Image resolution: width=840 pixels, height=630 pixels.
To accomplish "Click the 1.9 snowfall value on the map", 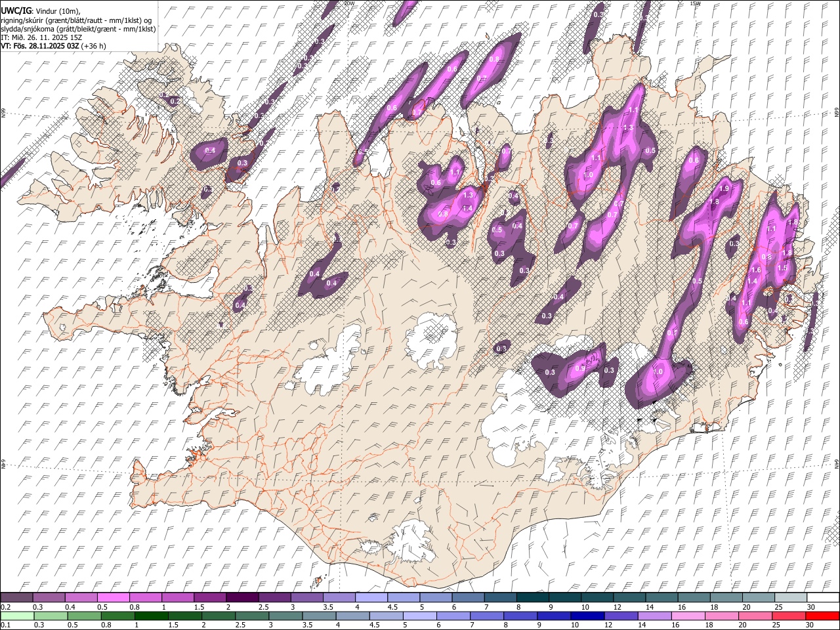I will coord(724,188).
